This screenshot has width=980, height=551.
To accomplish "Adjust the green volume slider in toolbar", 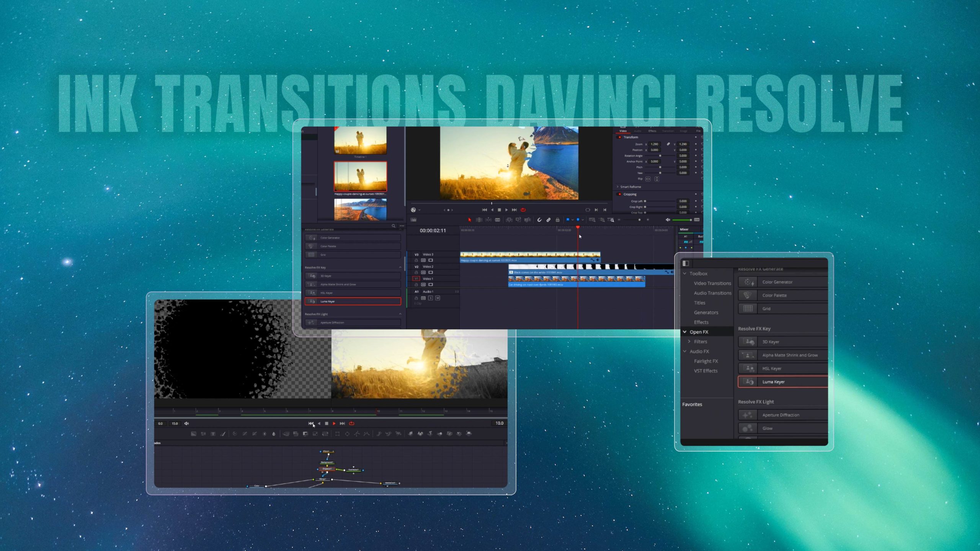I will (682, 220).
